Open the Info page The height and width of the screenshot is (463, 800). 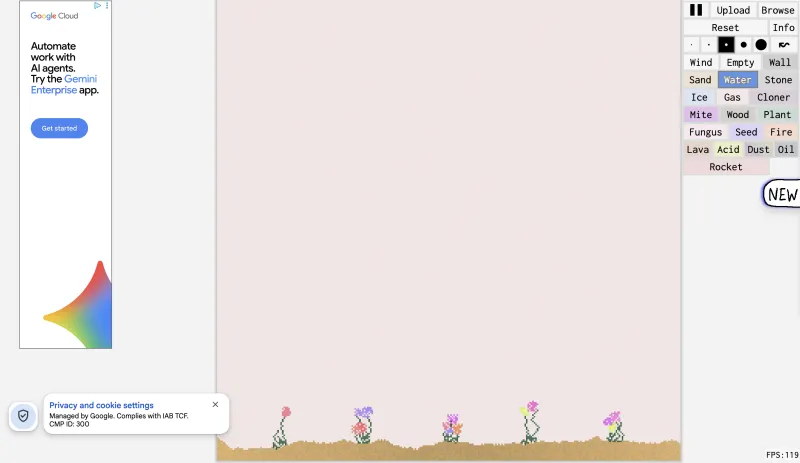(x=784, y=28)
